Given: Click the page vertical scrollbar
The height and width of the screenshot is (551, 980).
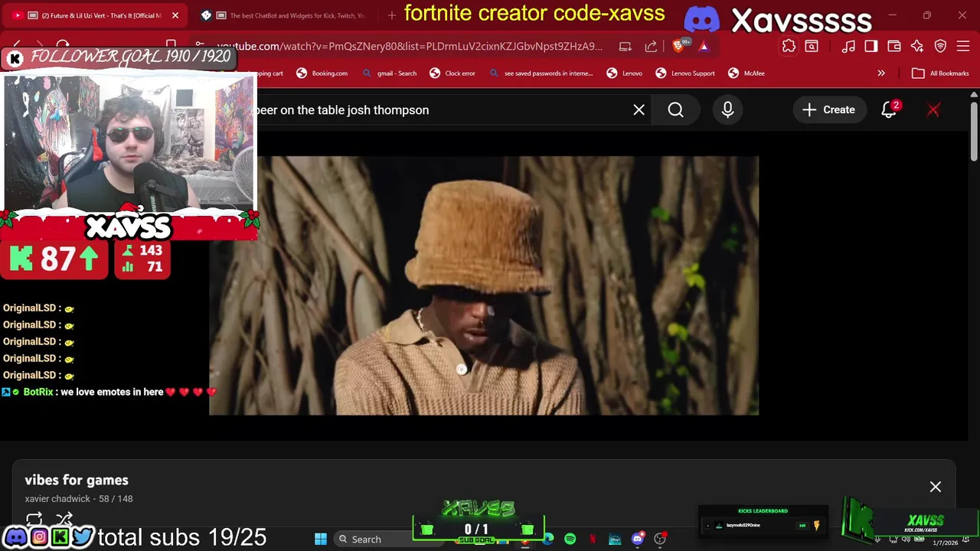Looking at the screenshot, I should [x=973, y=130].
